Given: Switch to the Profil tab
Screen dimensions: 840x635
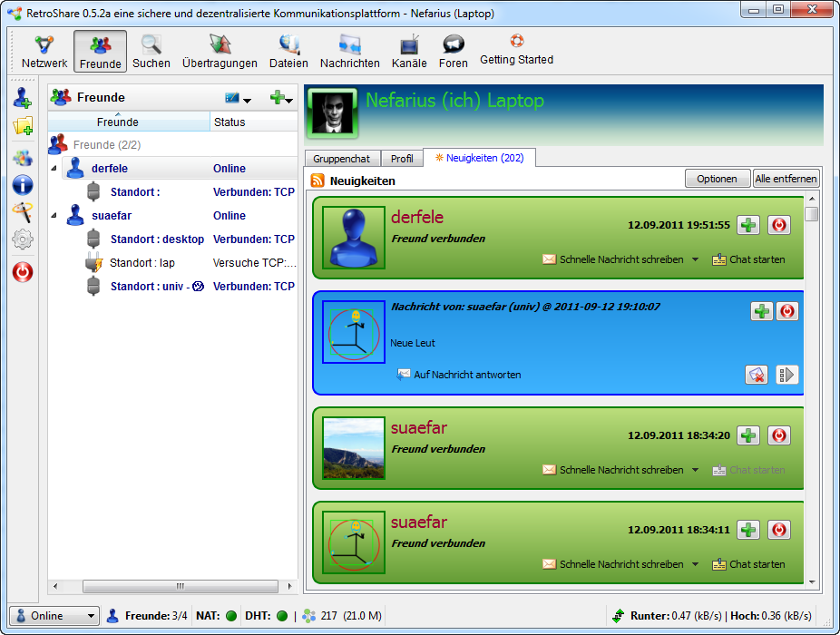Looking at the screenshot, I should 402,159.
